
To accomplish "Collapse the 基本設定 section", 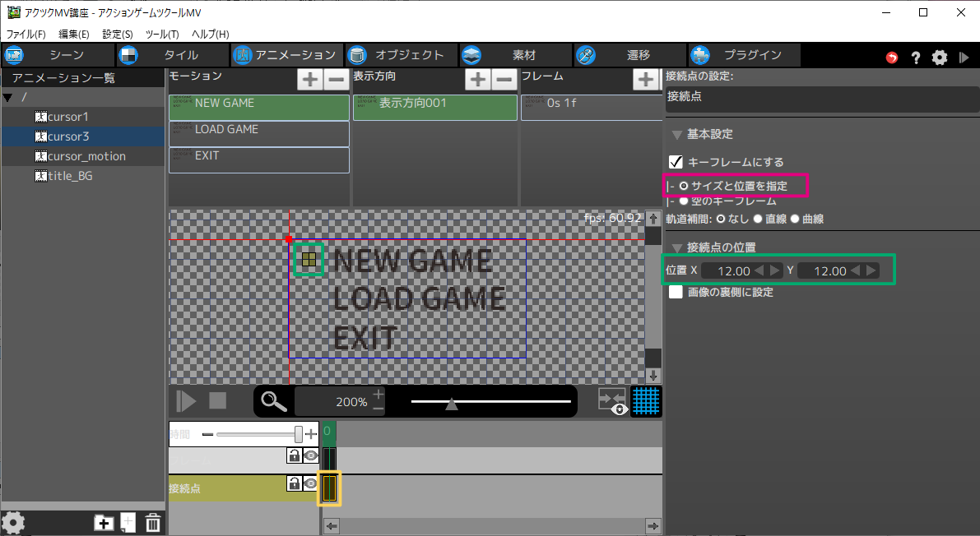I will point(676,134).
